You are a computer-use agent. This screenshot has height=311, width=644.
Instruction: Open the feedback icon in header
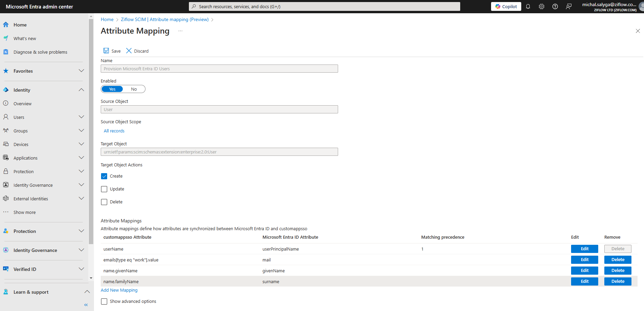569,6
